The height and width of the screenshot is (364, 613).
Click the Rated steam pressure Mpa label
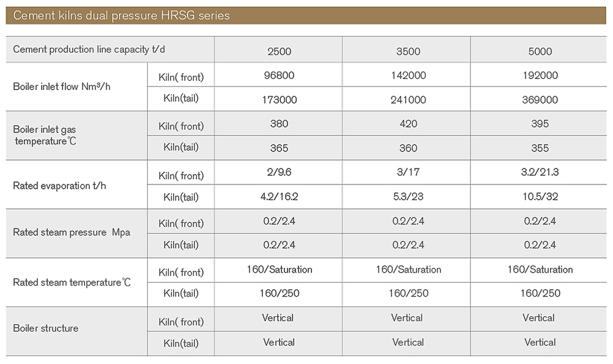[x=72, y=232]
